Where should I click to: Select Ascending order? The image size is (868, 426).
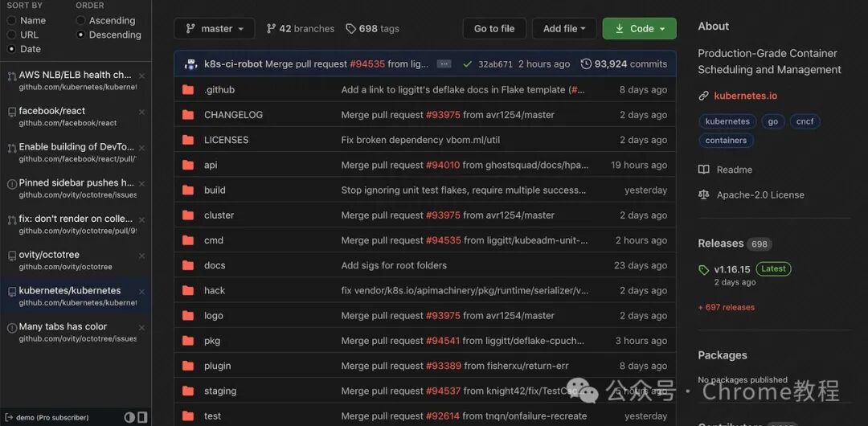[81, 21]
